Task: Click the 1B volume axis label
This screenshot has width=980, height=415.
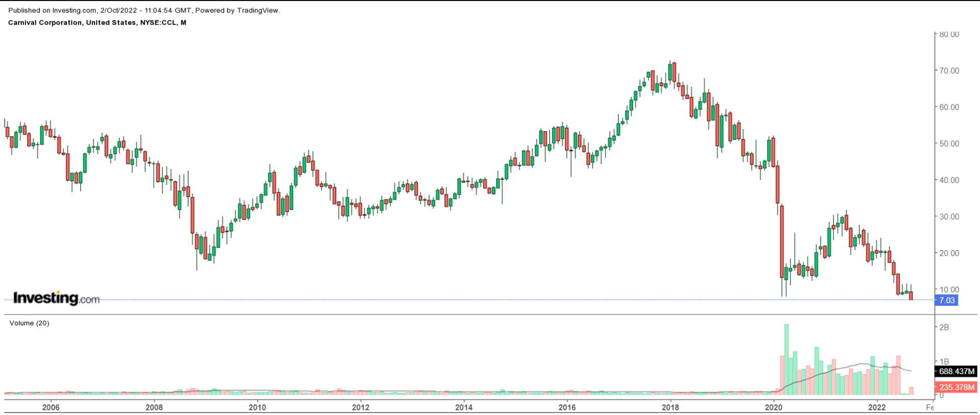Action: pyautogui.click(x=944, y=361)
